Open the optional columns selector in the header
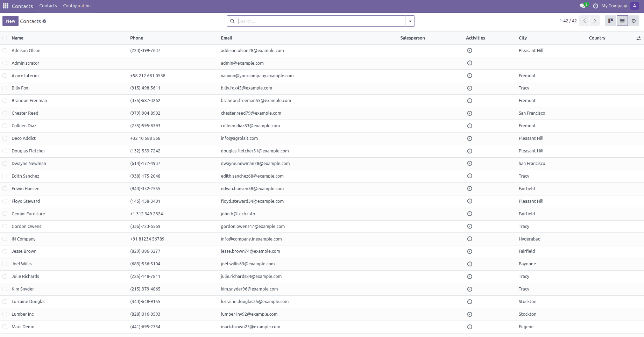Image resolution: width=644 pixels, height=337 pixels. (x=638, y=38)
